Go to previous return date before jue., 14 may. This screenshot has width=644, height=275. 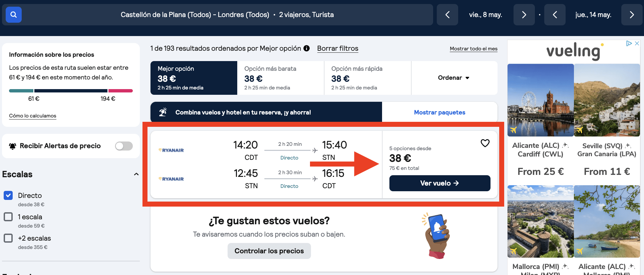[555, 15]
